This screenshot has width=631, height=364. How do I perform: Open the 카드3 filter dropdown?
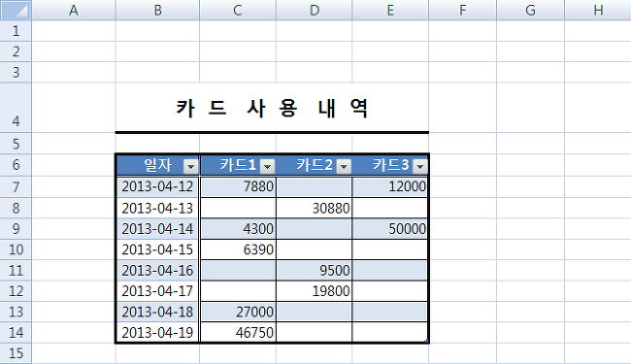[419, 166]
